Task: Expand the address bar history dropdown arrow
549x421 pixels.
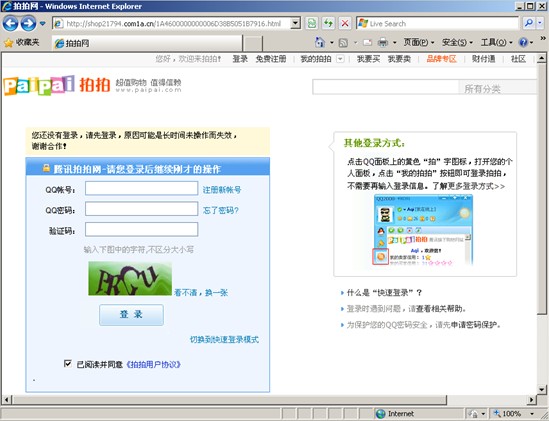Action: [x=296, y=23]
